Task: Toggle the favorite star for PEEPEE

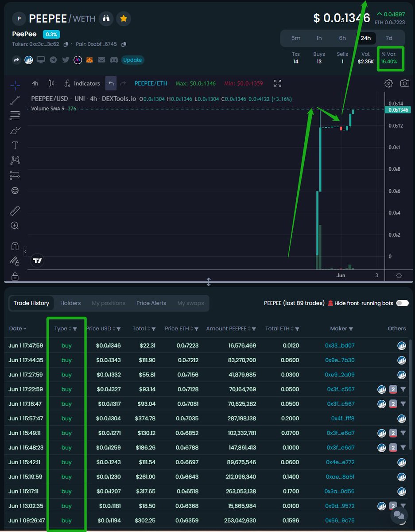Action: 124,19
